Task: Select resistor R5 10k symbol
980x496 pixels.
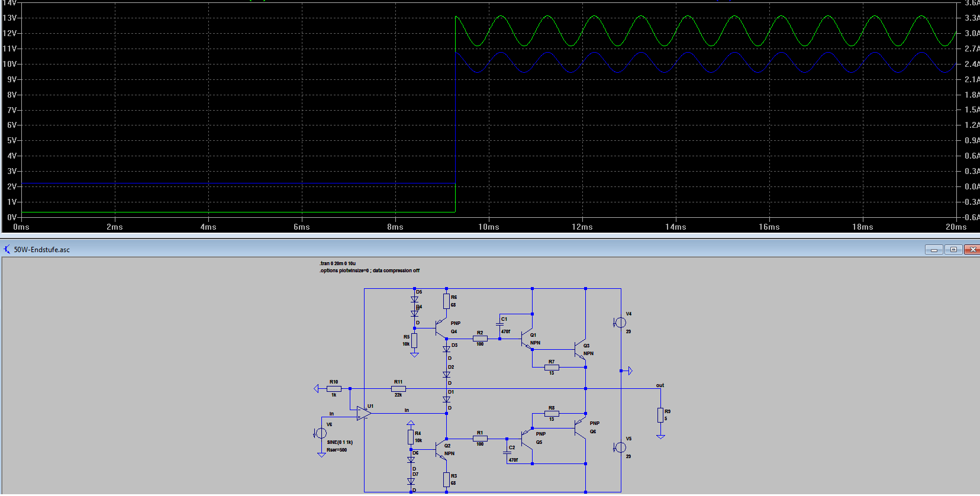Action: (414, 340)
